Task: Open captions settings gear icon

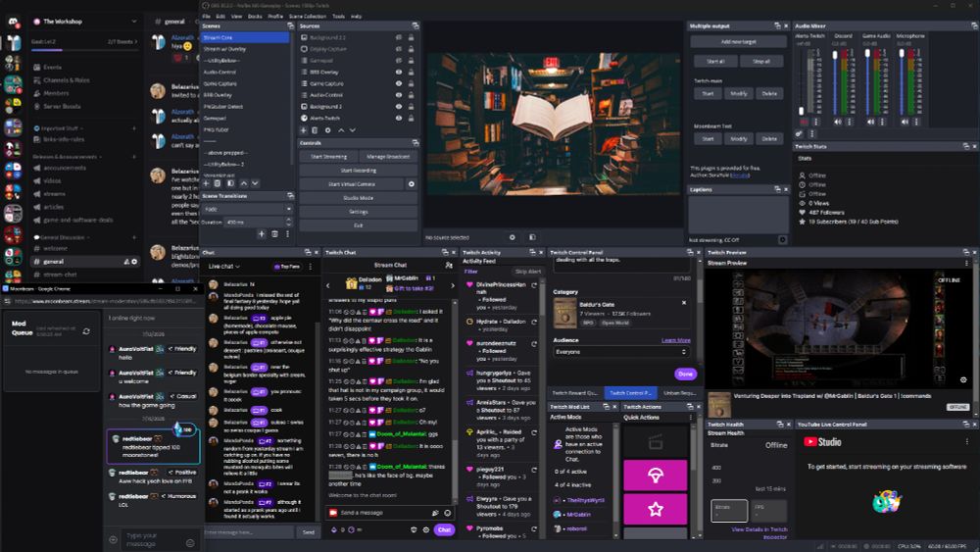Action: (x=782, y=239)
